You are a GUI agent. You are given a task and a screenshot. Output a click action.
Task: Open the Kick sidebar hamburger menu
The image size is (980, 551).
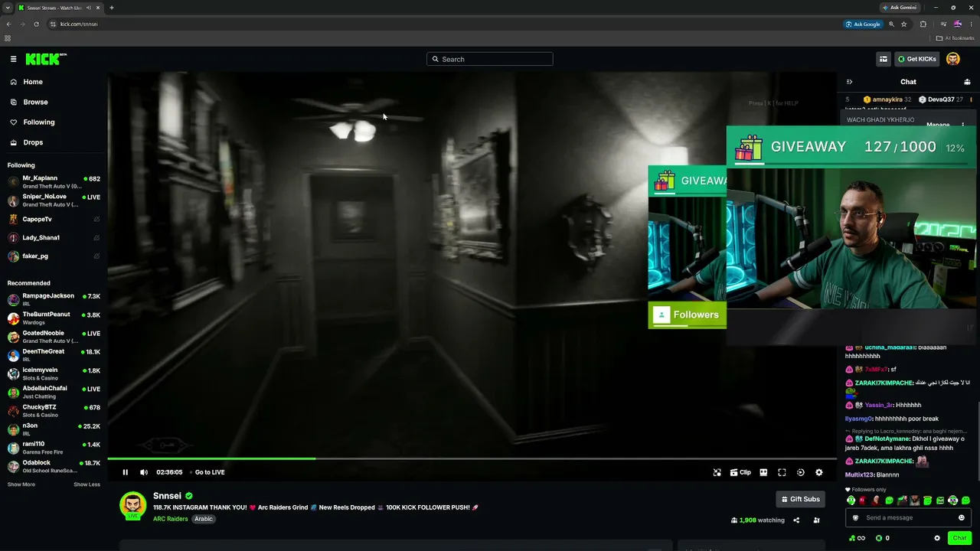click(x=13, y=59)
